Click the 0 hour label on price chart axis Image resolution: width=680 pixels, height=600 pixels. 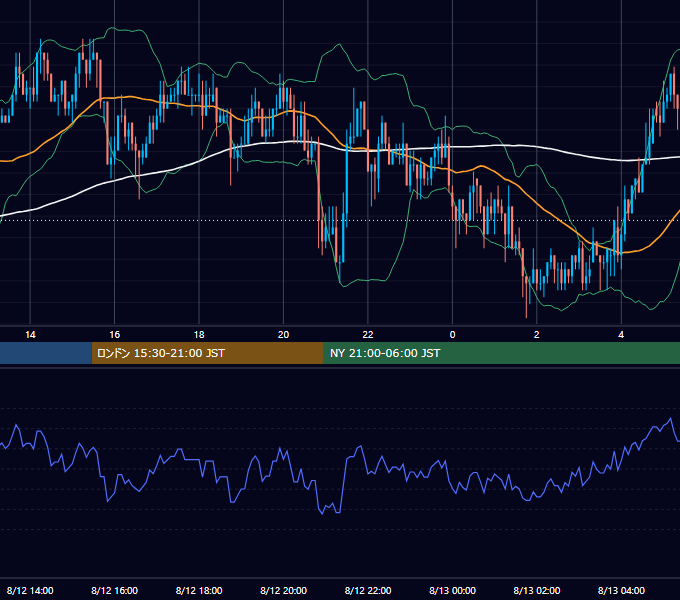(452, 335)
